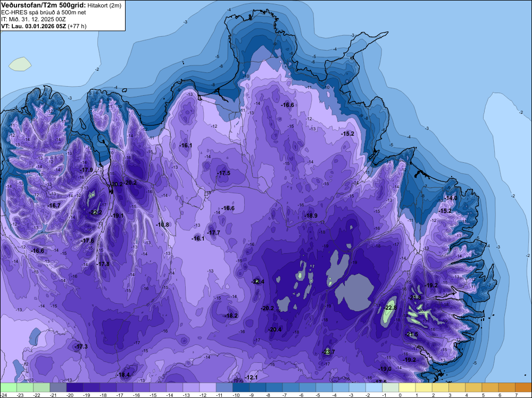This screenshot has width=532, height=398.
Task: Click the -16.7 temperature label
Action: (54, 205)
